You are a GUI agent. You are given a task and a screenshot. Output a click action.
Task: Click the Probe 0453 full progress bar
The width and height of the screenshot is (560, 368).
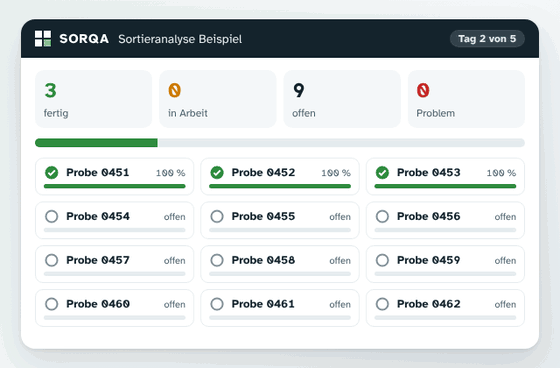click(445, 186)
